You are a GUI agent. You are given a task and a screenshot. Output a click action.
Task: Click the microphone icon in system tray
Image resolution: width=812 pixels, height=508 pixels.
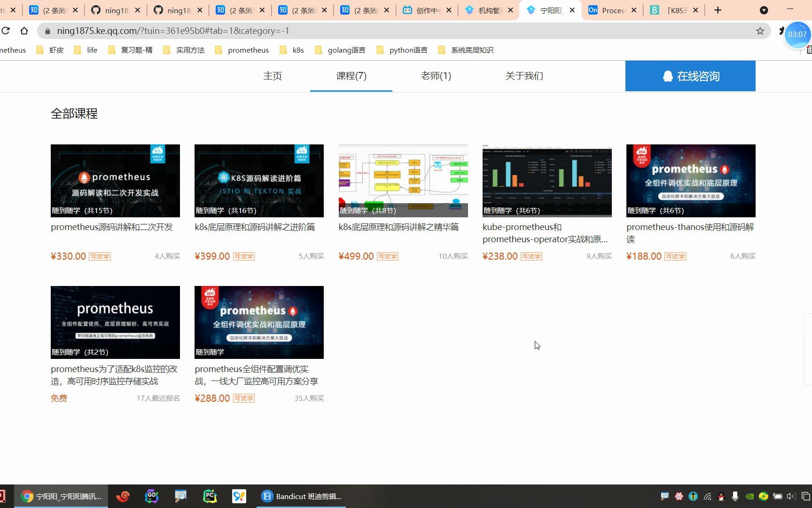(x=735, y=496)
